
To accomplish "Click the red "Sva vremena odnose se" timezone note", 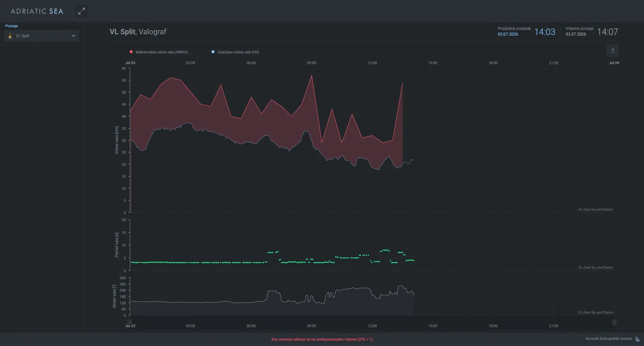I will point(322,340).
